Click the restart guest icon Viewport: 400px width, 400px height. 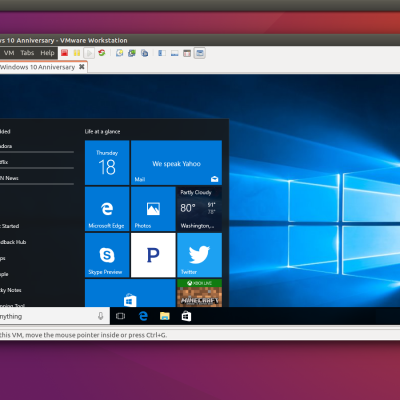[102, 53]
